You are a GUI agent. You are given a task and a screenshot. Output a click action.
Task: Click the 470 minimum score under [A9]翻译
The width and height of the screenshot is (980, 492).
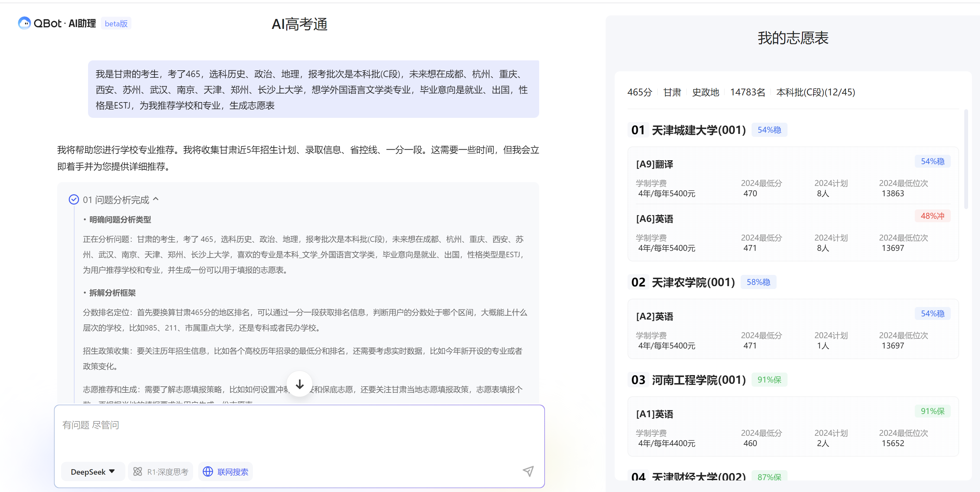click(x=750, y=193)
